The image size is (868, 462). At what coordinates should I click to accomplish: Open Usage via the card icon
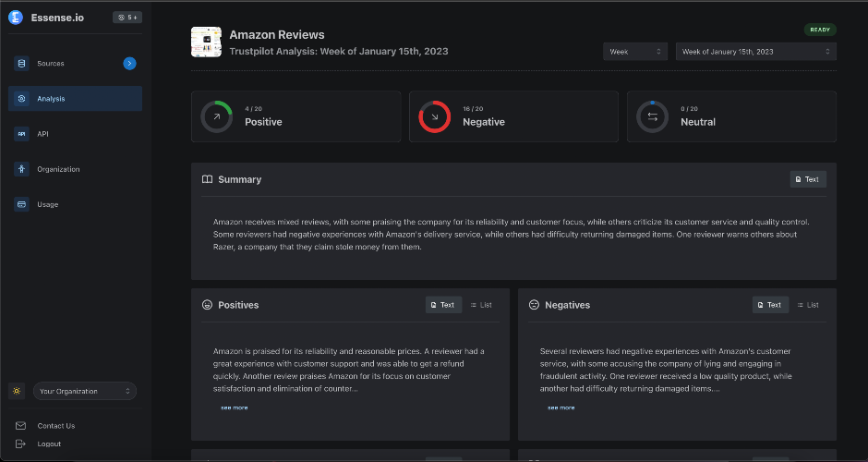pyautogui.click(x=21, y=204)
